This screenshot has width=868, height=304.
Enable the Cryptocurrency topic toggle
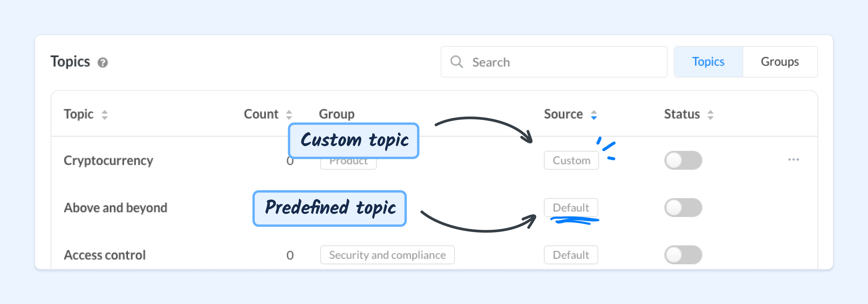pos(683,161)
